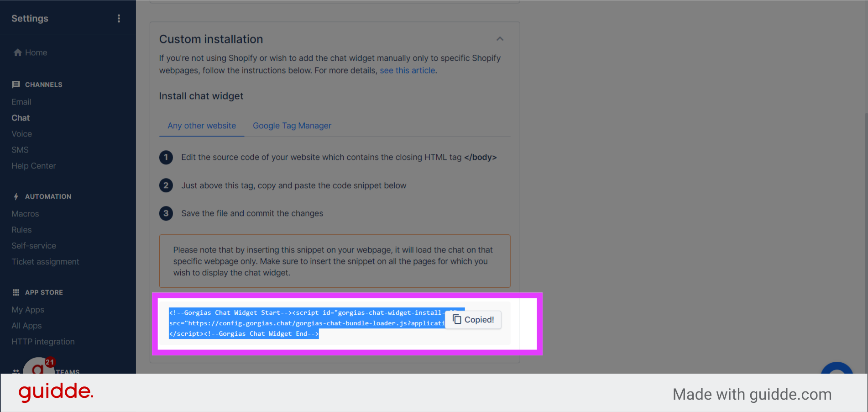Open My Apps in App Store
The width and height of the screenshot is (868, 412).
[28, 310]
